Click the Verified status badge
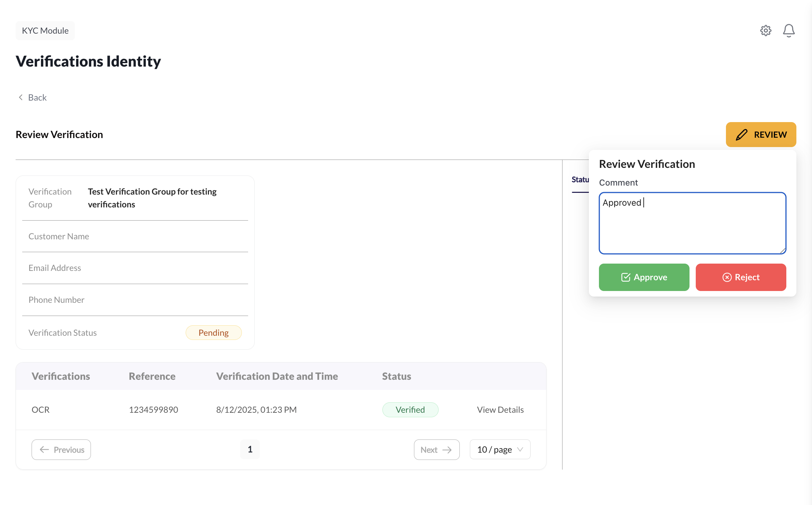 click(x=411, y=410)
